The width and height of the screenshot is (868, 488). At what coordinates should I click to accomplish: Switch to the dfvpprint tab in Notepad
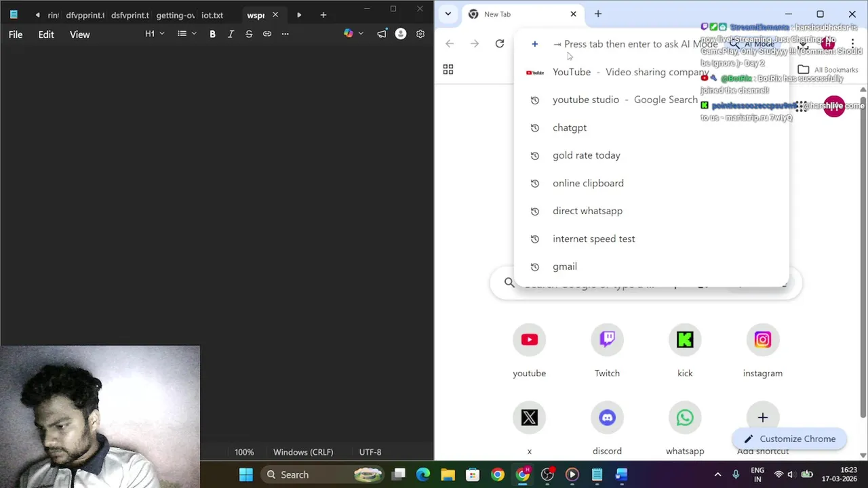click(85, 15)
